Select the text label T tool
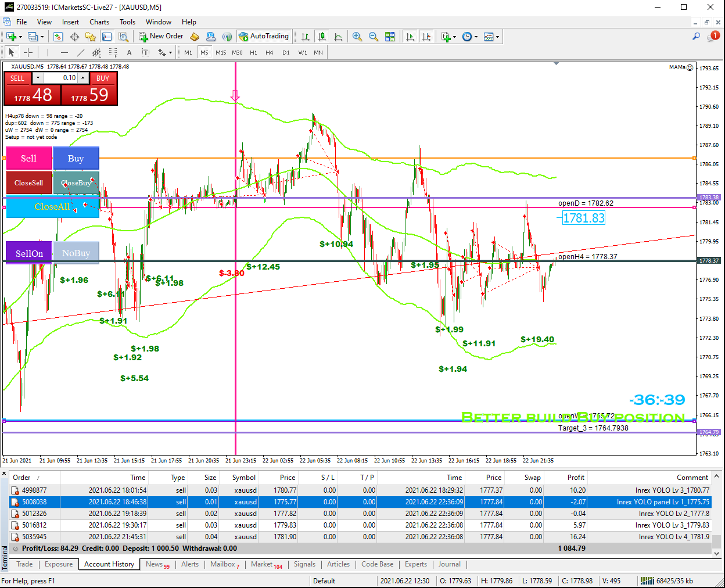 coord(146,52)
